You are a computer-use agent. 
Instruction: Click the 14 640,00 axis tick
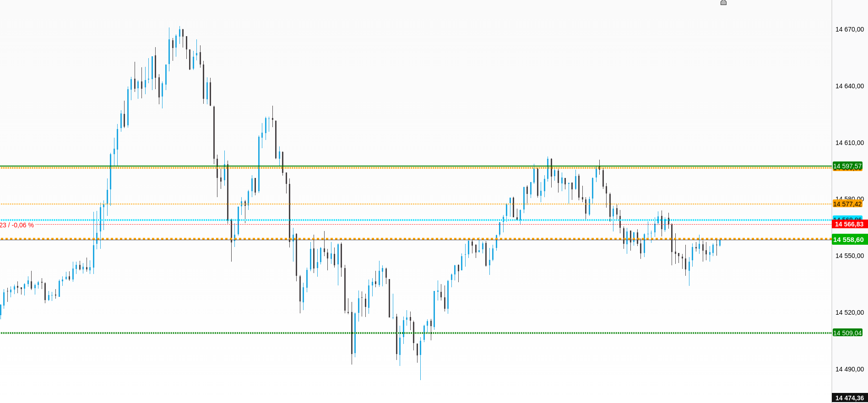849,86
